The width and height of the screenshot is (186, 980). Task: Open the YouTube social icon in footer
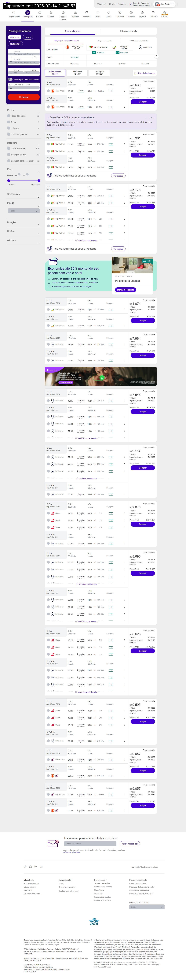point(41,867)
